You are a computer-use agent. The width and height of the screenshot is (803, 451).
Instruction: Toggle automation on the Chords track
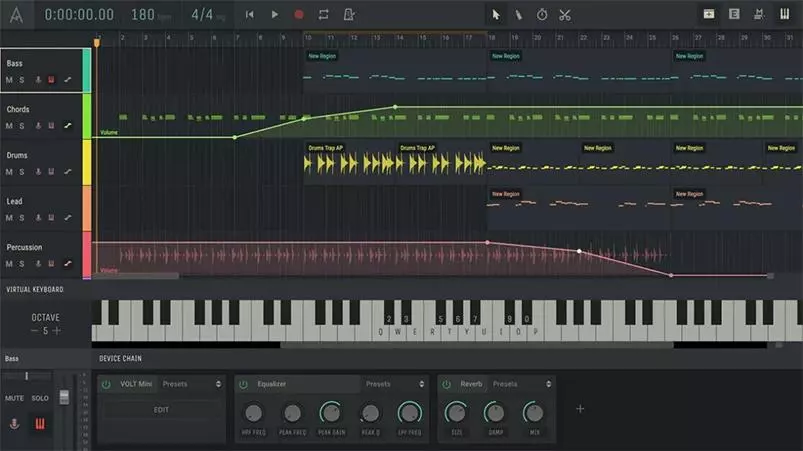[68, 126]
